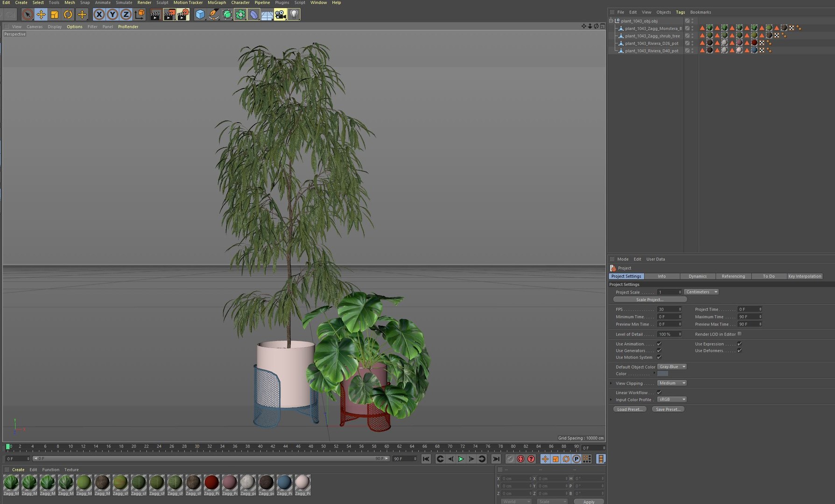
Task: Click the Apply button in coordinates panel
Action: 589,502
